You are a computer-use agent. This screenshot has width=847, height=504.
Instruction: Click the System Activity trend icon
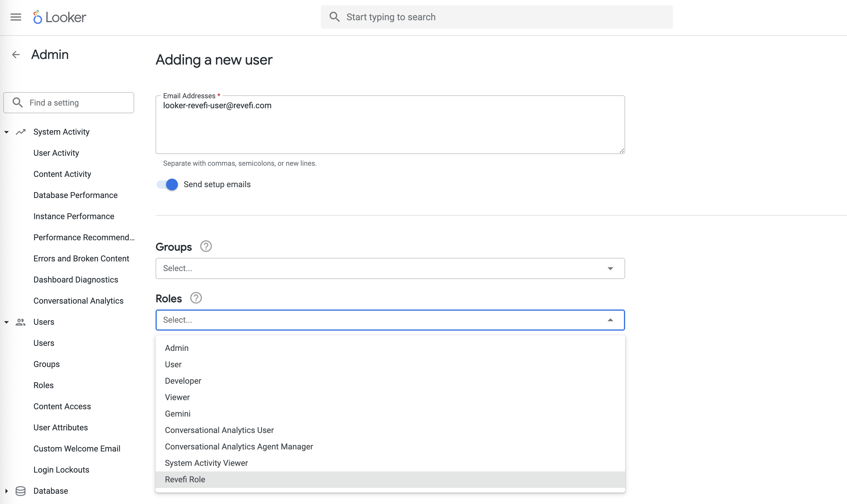coord(21,132)
